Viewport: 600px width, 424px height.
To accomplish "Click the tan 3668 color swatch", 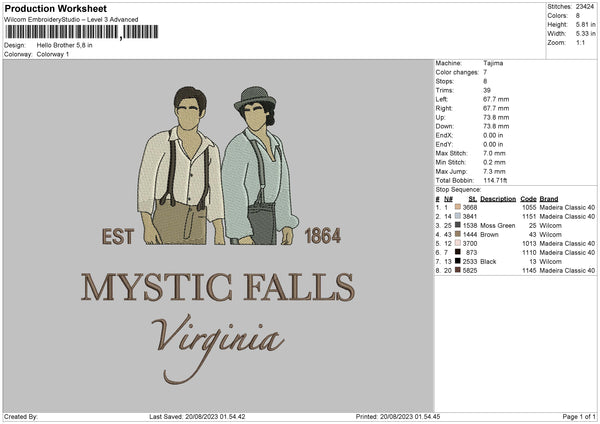I will pyautogui.click(x=458, y=207).
